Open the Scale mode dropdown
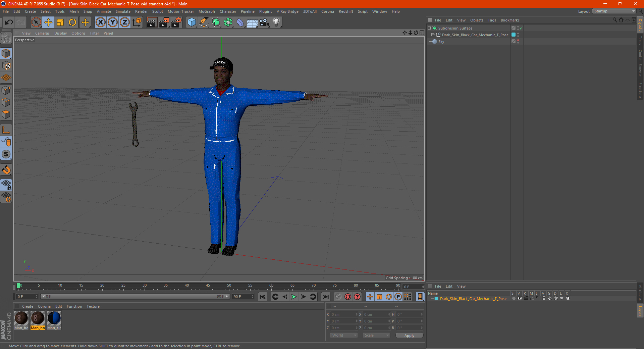 [x=376, y=335]
